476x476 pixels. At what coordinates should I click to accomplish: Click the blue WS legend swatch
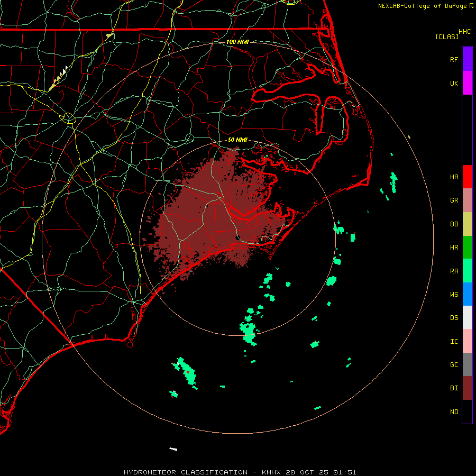pos(467,294)
